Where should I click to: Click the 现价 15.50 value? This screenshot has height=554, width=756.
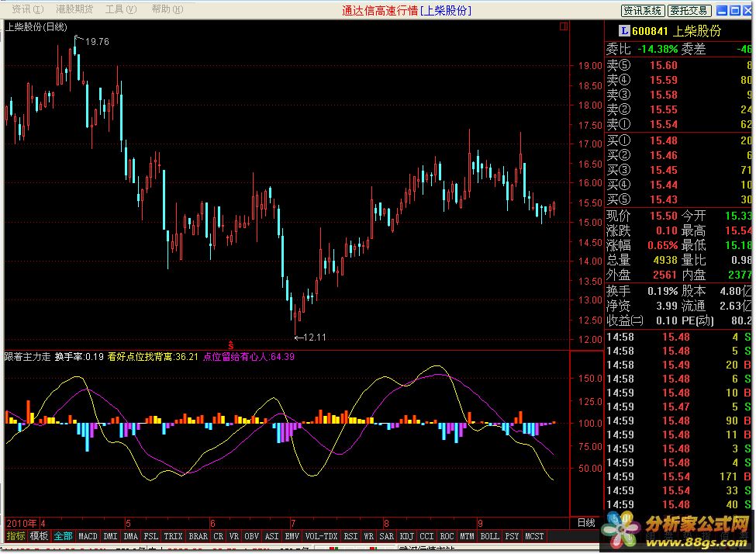coord(664,216)
